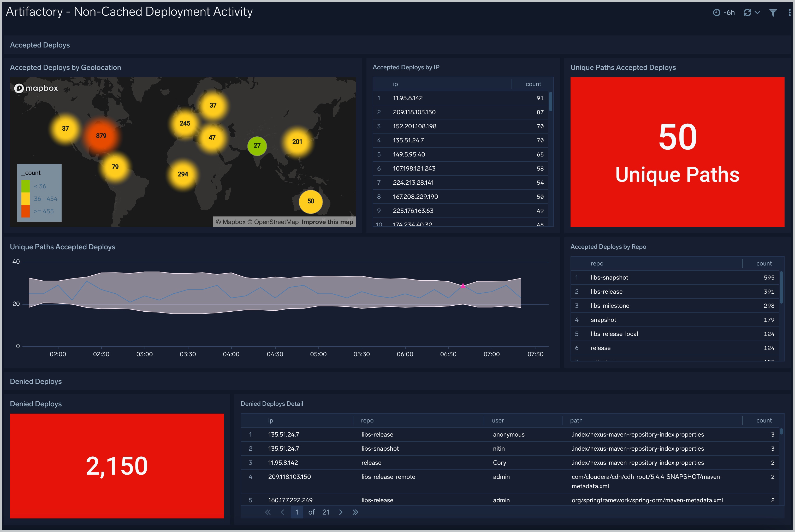Open the -6h time range selector

pos(724,13)
